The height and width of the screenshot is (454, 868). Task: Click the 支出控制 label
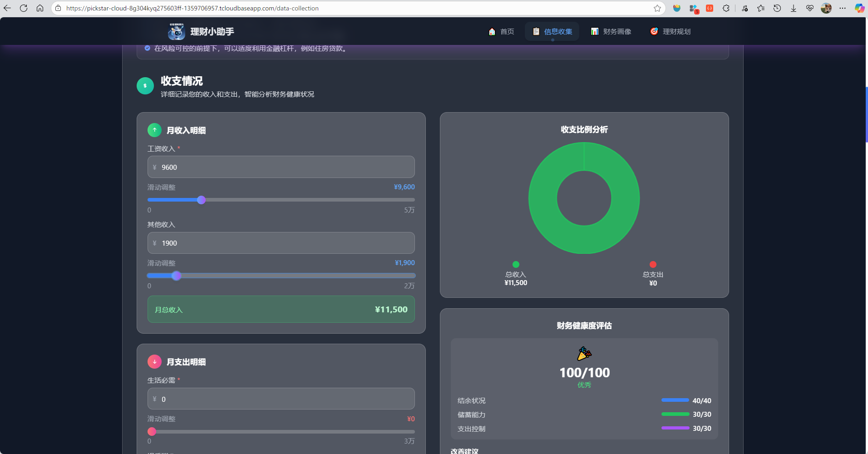(x=471, y=429)
